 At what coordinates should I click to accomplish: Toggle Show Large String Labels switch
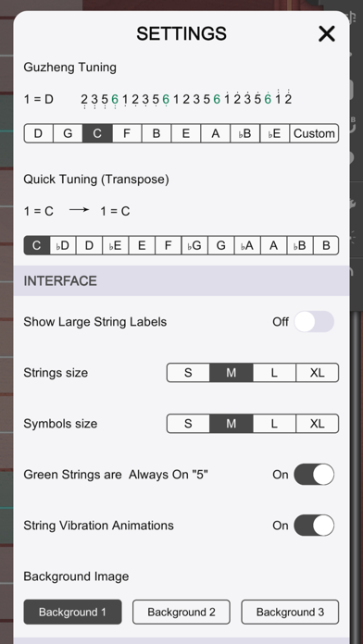coord(314,322)
